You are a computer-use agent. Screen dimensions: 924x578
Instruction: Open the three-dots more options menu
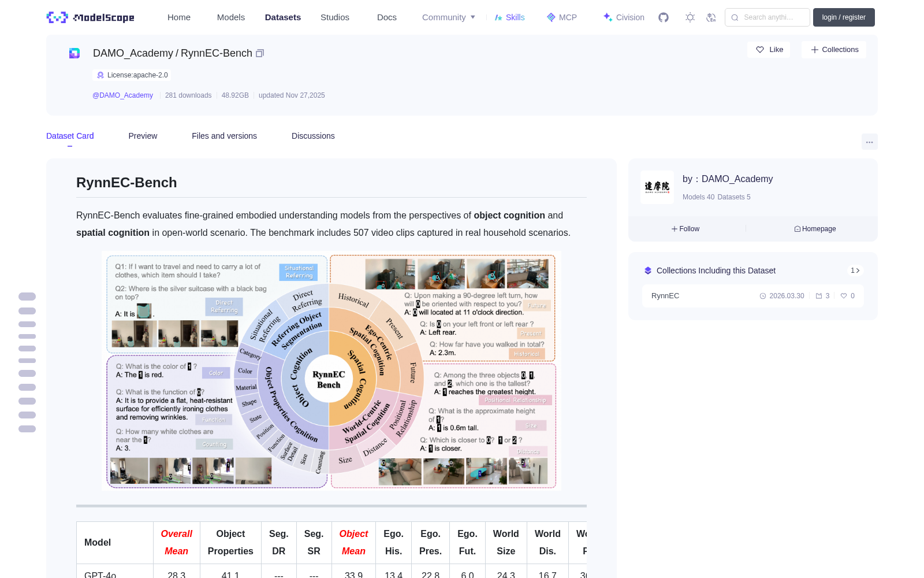click(x=870, y=142)
